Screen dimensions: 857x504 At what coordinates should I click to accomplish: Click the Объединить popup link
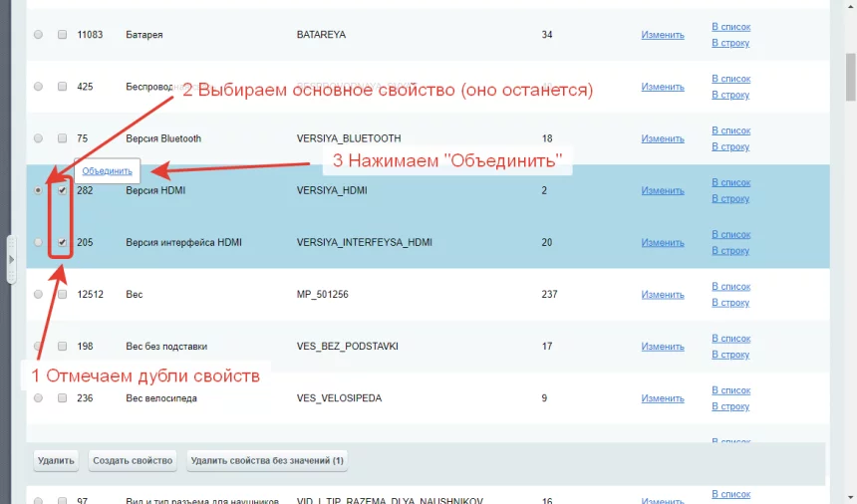pyautogui.click(x=107, y=170)
